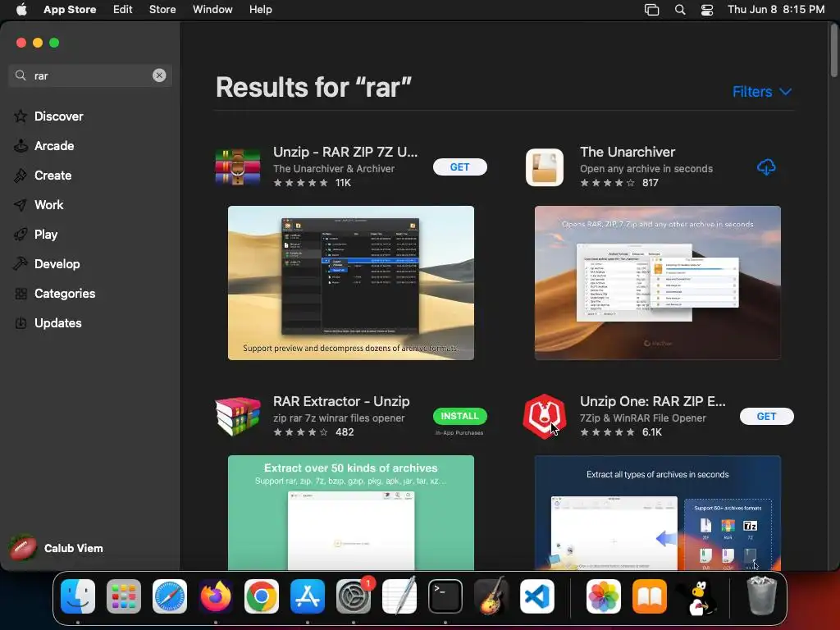Select the Work category
840x630 pixels.
pyautogui.click(x=48, y=204)
